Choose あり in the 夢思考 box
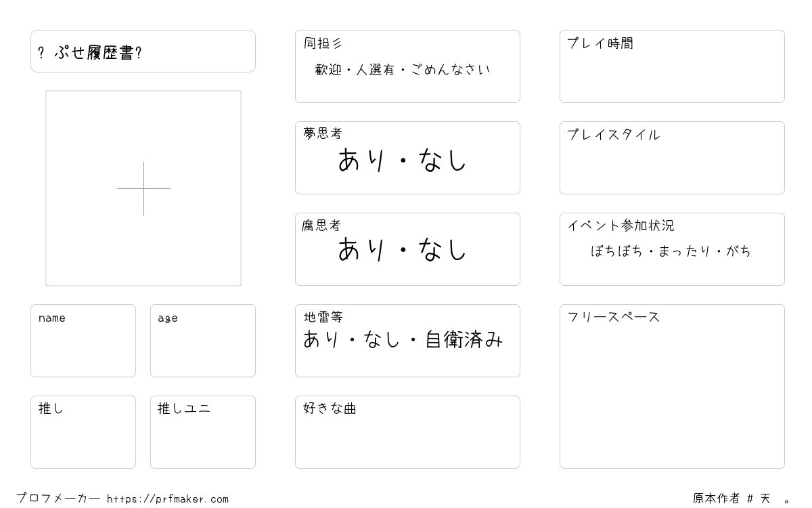 tap(361, 161)
